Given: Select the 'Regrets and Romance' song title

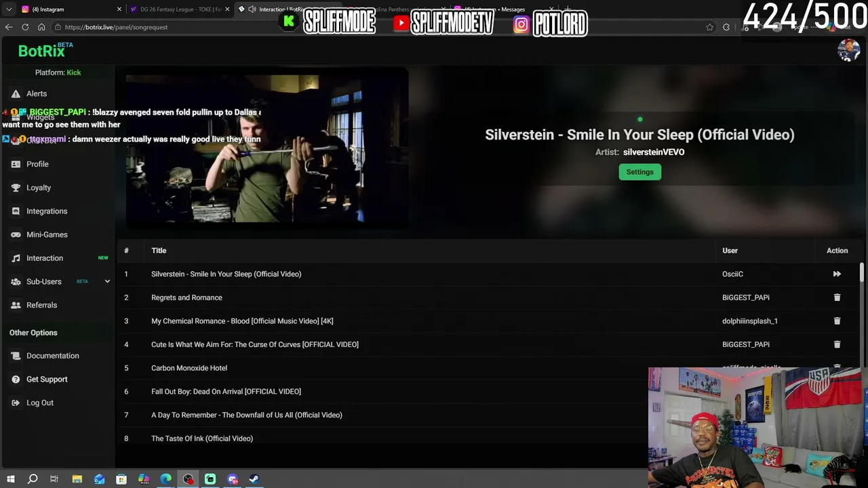Looking at the screenshot, I should click(x=186, y=298).
